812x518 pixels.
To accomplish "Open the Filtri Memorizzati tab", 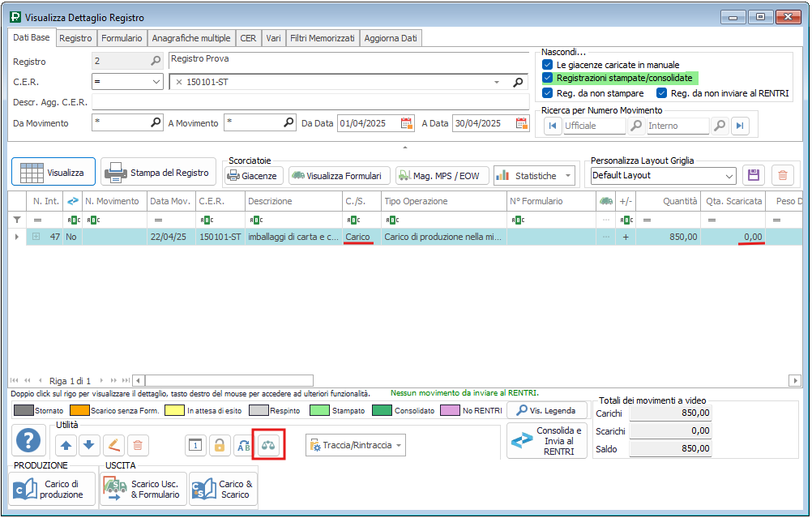I will tap(323, 38).
